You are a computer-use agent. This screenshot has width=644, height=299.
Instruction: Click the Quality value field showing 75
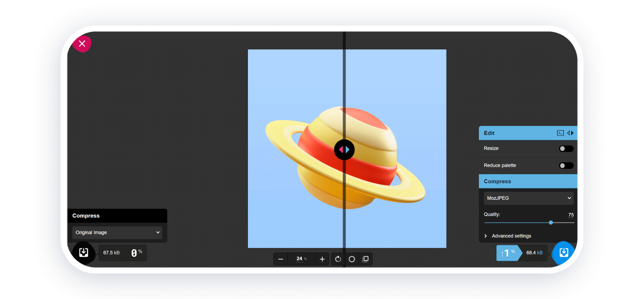pyautogui.click(x=570, y=215)
